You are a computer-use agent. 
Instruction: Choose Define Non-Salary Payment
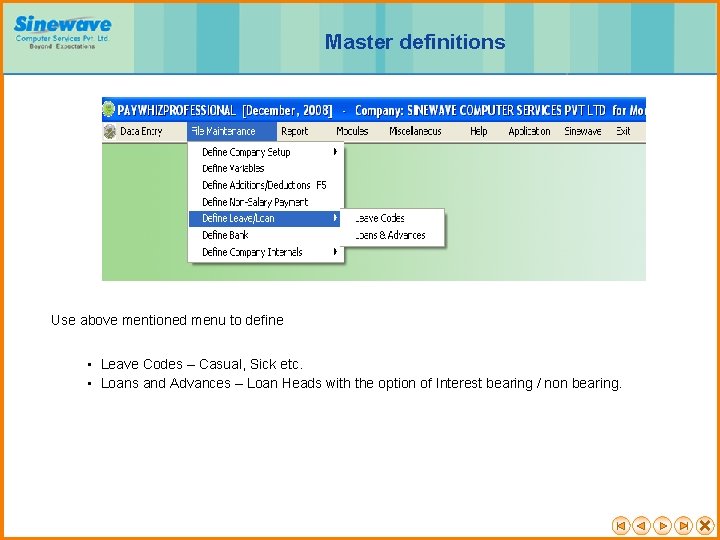coord(266,202)
